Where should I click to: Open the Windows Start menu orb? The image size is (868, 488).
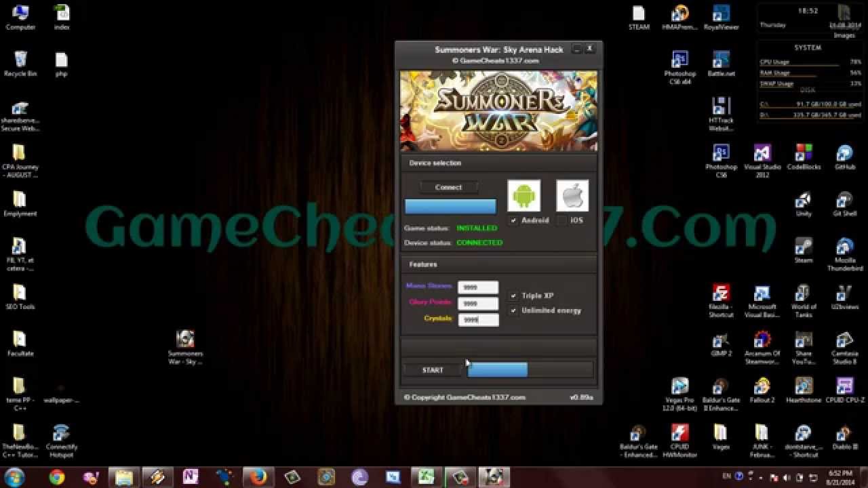point(14,477)
